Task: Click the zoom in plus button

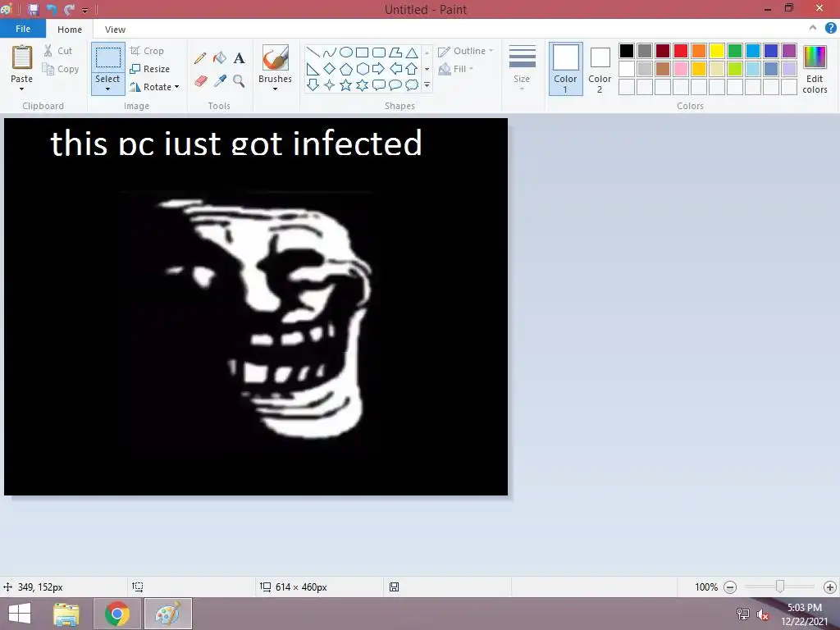Action: coord(829,587)
